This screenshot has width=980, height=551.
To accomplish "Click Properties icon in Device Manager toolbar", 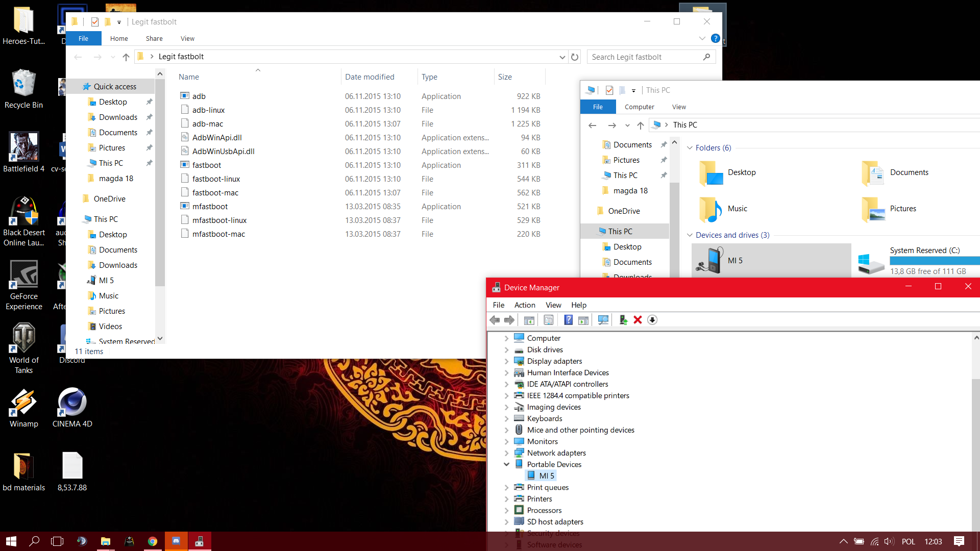I will 549,320.
